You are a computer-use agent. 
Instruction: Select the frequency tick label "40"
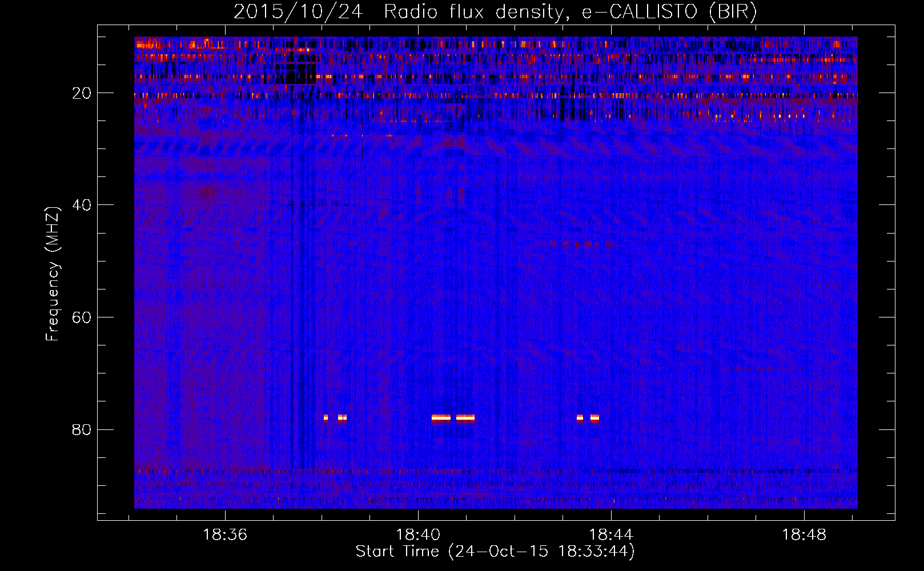(82, 205)
